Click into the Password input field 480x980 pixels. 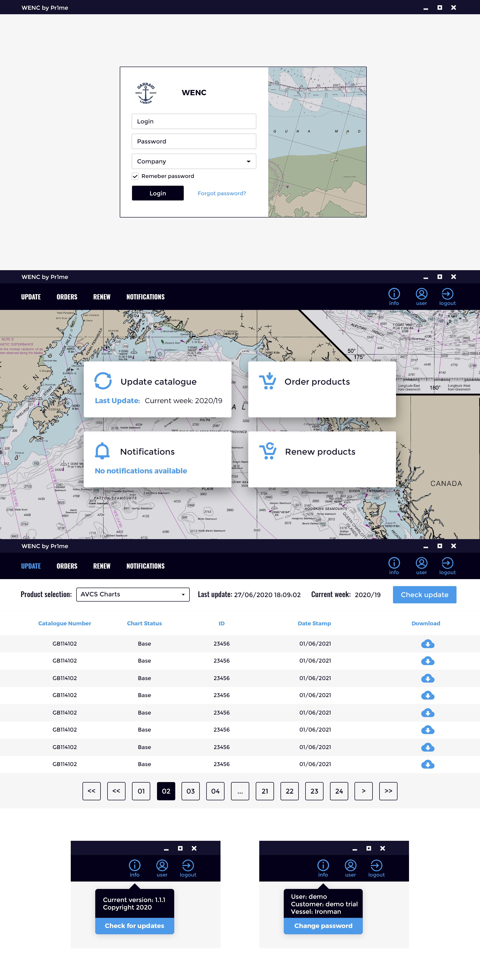pos(194,141)
